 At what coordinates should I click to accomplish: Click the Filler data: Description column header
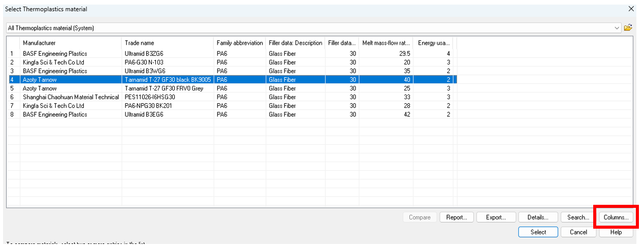pyautogui.click(x=295, y=43)
